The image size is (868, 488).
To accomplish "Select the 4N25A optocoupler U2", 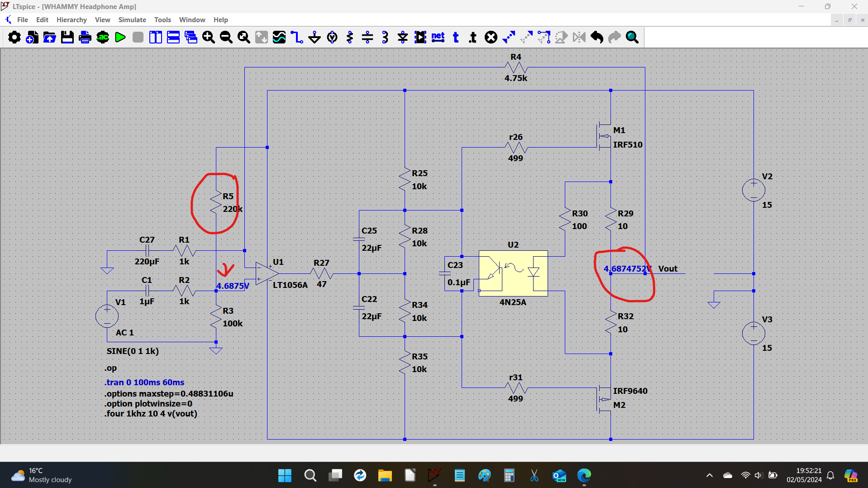I will coord(513,273).
